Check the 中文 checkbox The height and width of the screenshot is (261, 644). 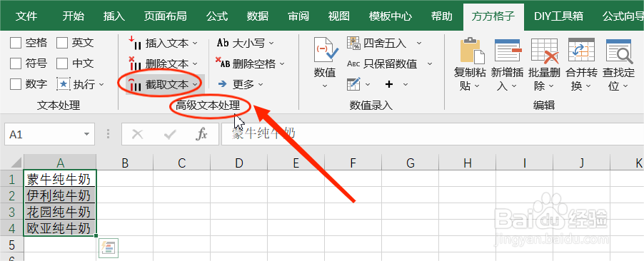tap(62, 63)
